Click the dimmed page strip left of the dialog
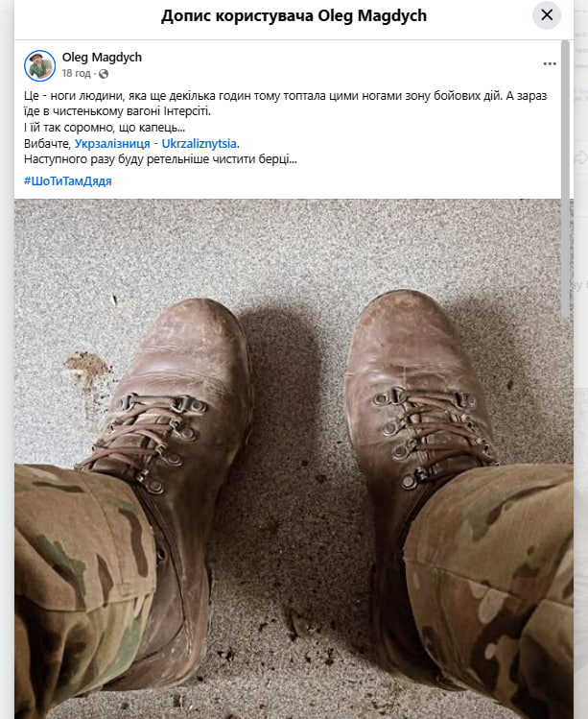Viewport: 588px width, 719px height. coord(7,359)
